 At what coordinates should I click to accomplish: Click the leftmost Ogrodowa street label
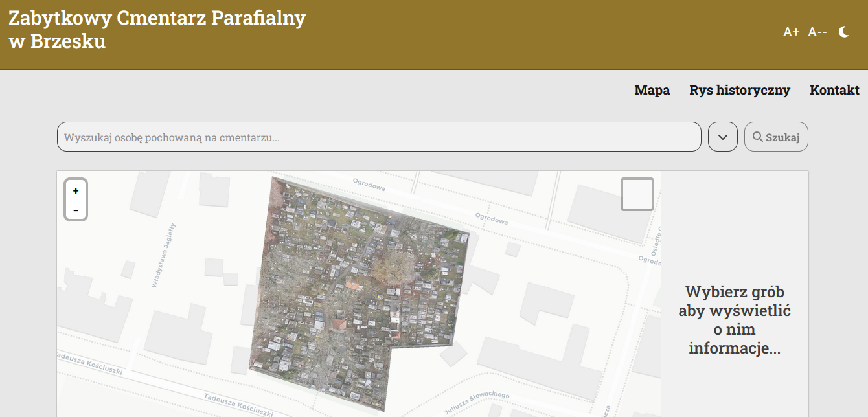click(x=369, y=186)
